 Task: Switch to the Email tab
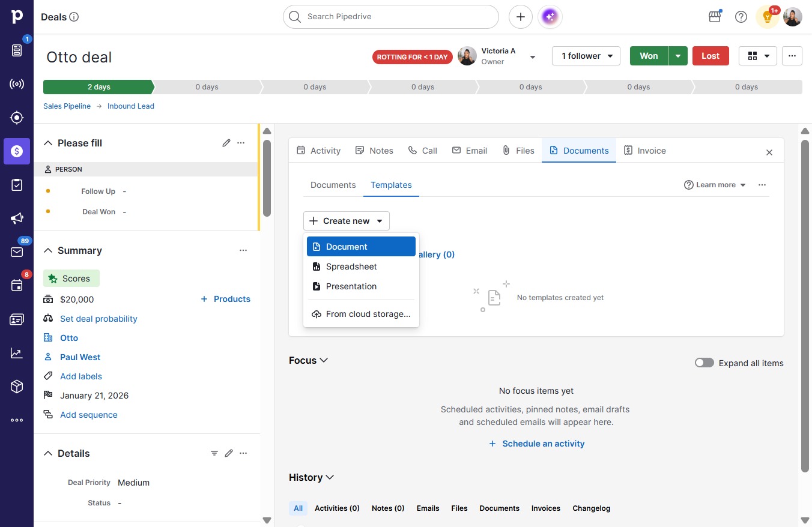point(470,151)
